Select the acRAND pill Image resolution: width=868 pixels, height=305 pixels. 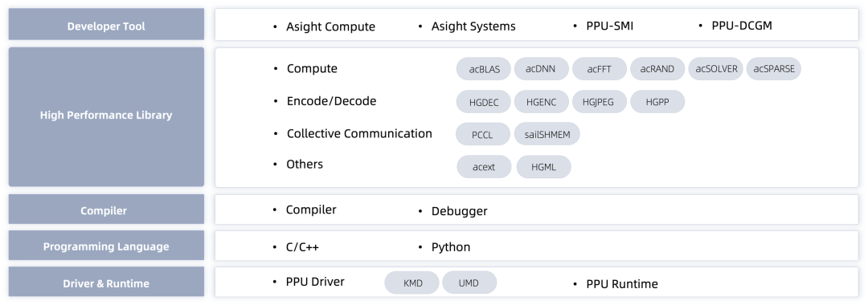point(657,69)
